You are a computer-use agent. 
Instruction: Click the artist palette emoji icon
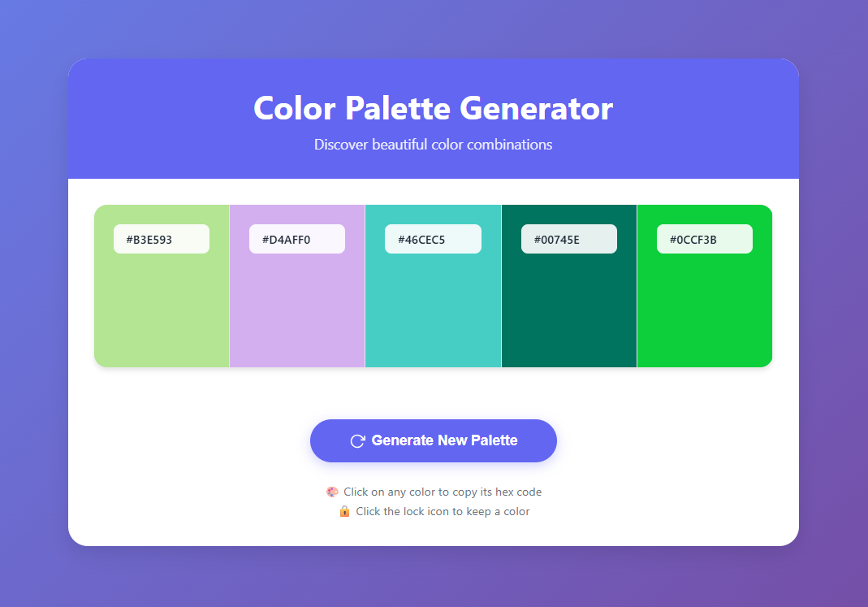tap(332, 492)
